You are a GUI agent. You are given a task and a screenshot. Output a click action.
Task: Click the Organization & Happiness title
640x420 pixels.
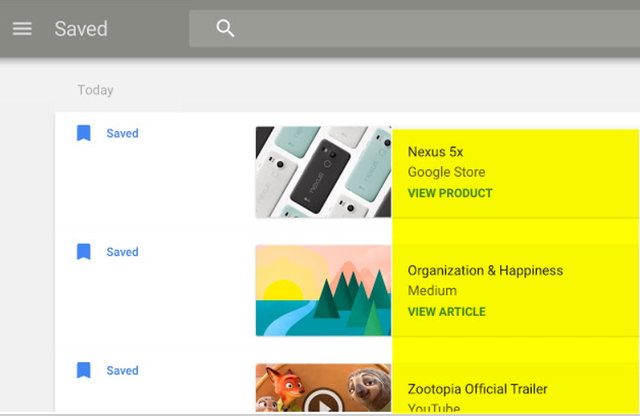(485, 271)
